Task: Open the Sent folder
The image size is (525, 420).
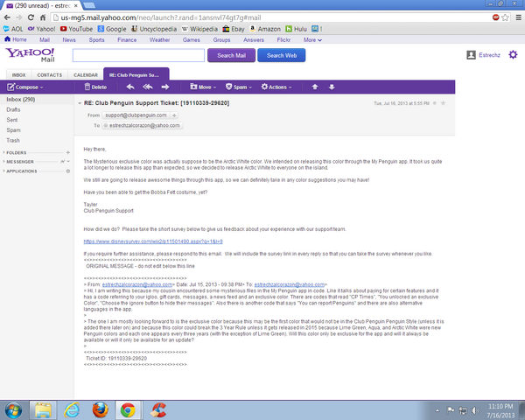Action: tap(12, 120)
